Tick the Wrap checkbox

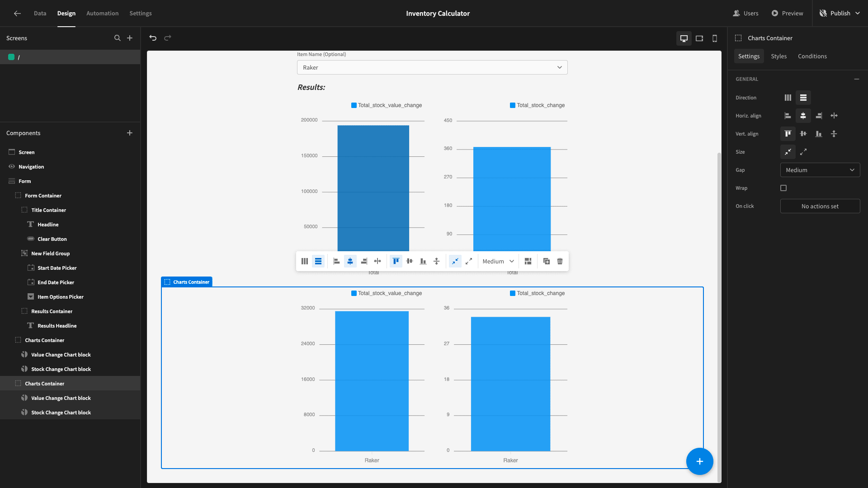783,188
